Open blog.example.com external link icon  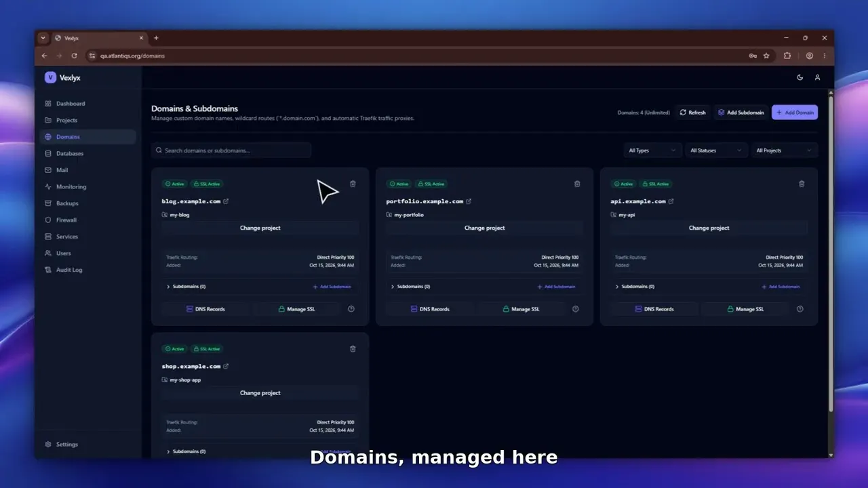[226, 201]
